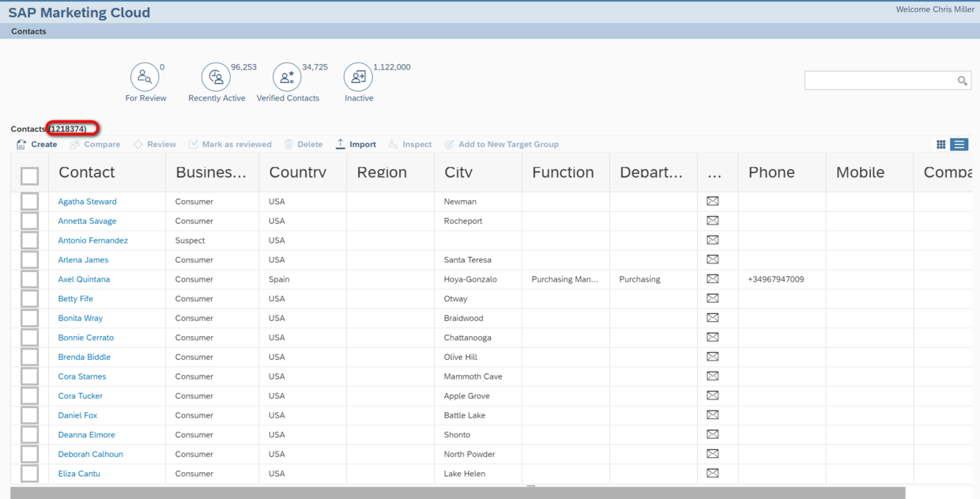Click the envelope icon for Axel Quintana
980x499 pixels.
[712, 279]
